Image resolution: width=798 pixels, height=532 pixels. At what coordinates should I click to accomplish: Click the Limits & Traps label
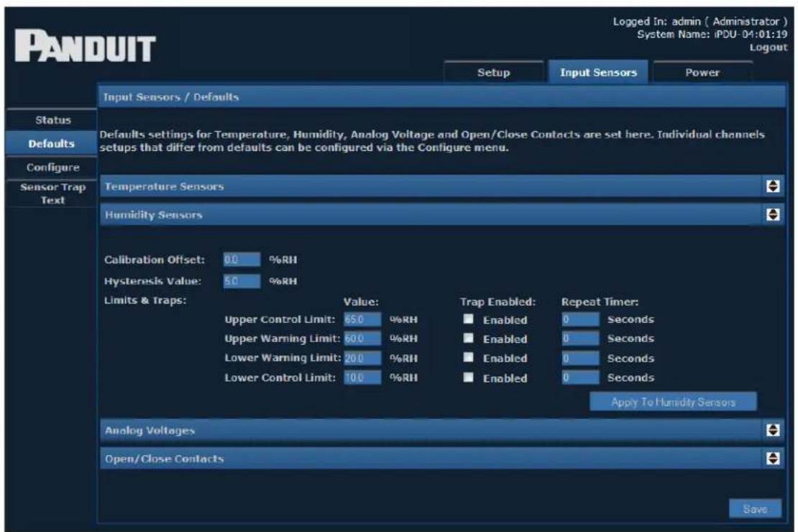(145, 301)
